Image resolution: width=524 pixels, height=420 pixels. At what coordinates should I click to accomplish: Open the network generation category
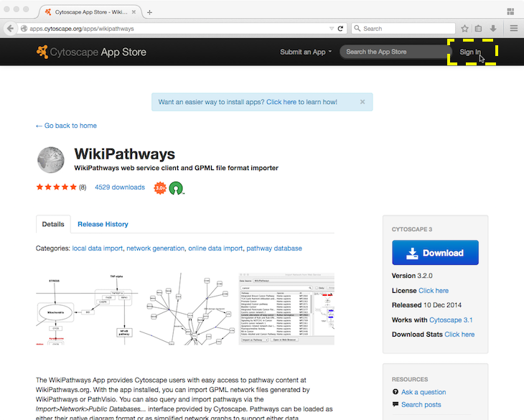click(x=155, y=248)
